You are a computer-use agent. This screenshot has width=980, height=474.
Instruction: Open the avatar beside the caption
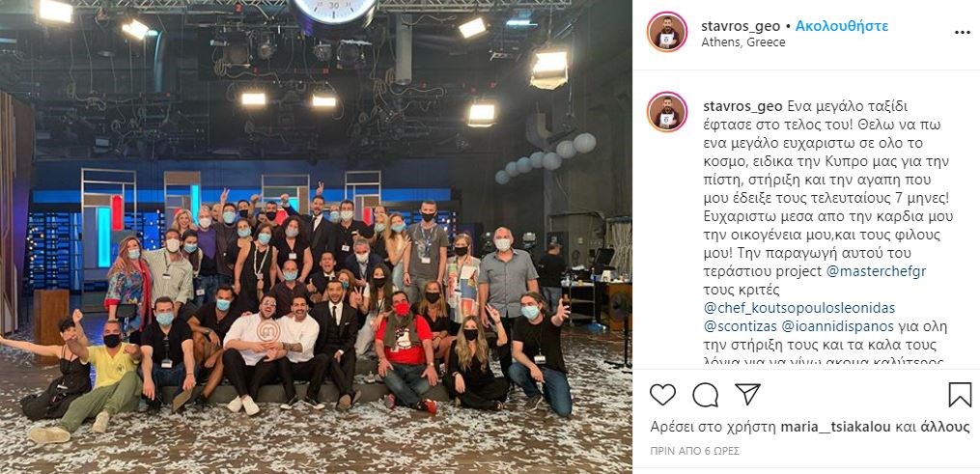[x=667, y=112]
